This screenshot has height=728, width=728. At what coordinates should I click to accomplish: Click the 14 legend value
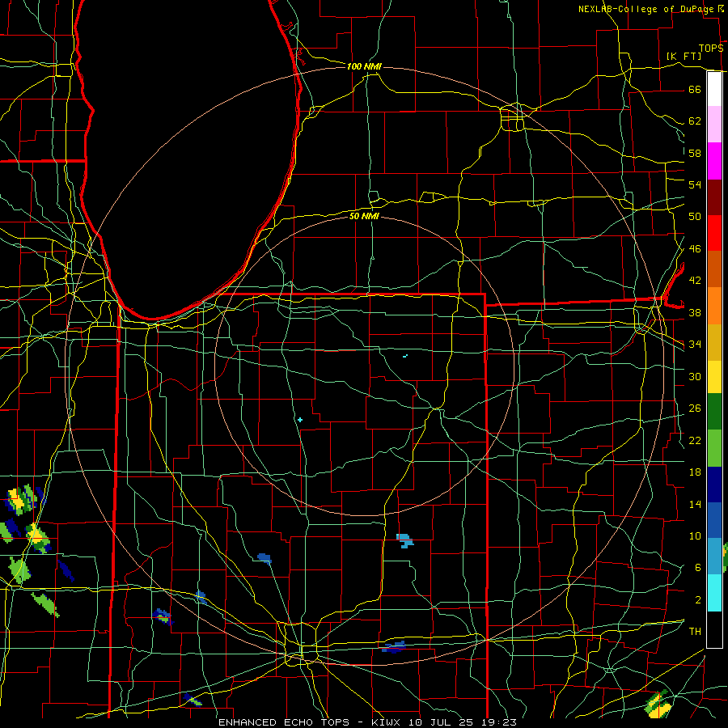pyautogui.click(x=695, y=504)
